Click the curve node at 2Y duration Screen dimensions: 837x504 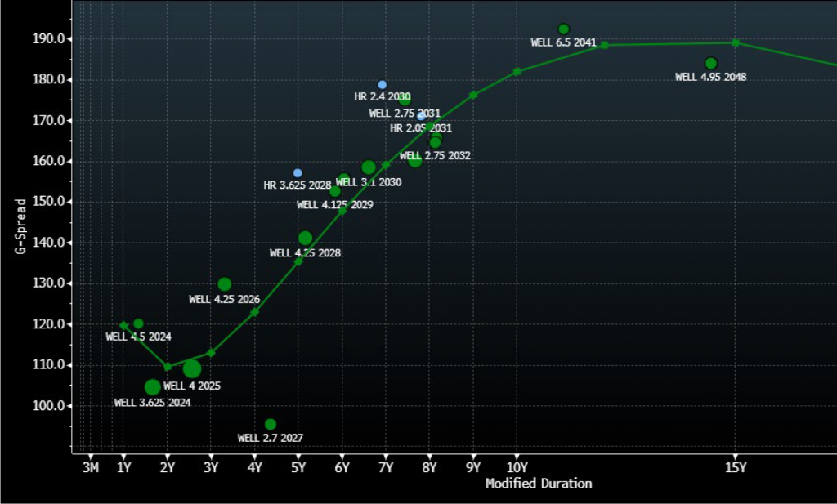(x=168, y=367)
